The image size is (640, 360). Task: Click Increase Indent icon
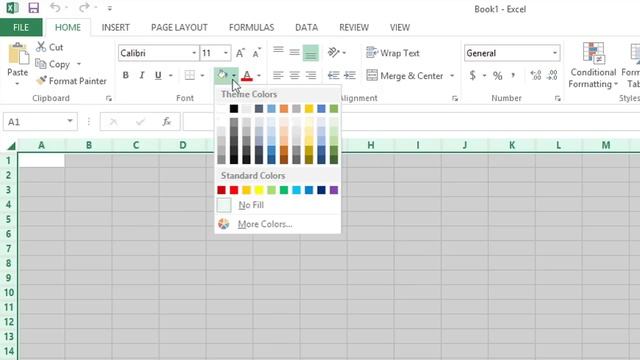point(350,75)
